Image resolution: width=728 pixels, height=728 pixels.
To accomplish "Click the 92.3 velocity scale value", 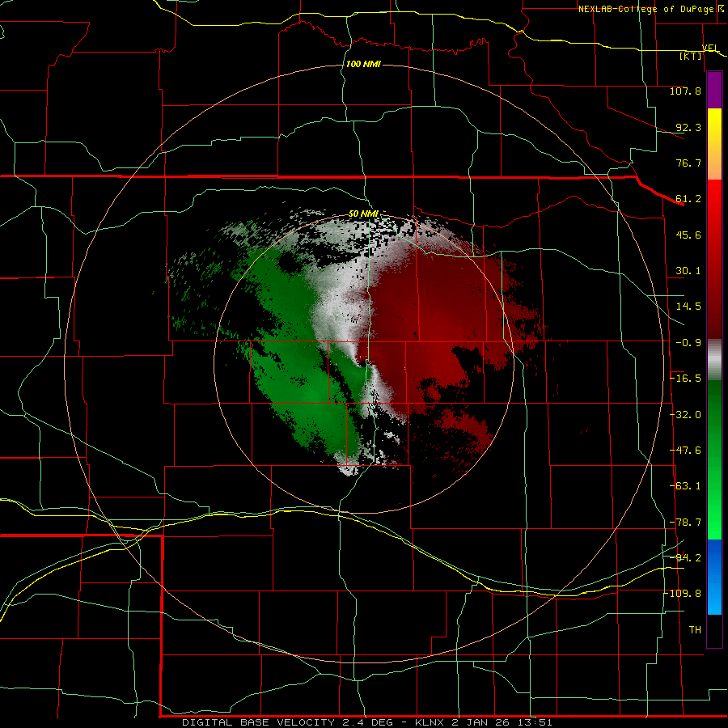I will 688,127.
